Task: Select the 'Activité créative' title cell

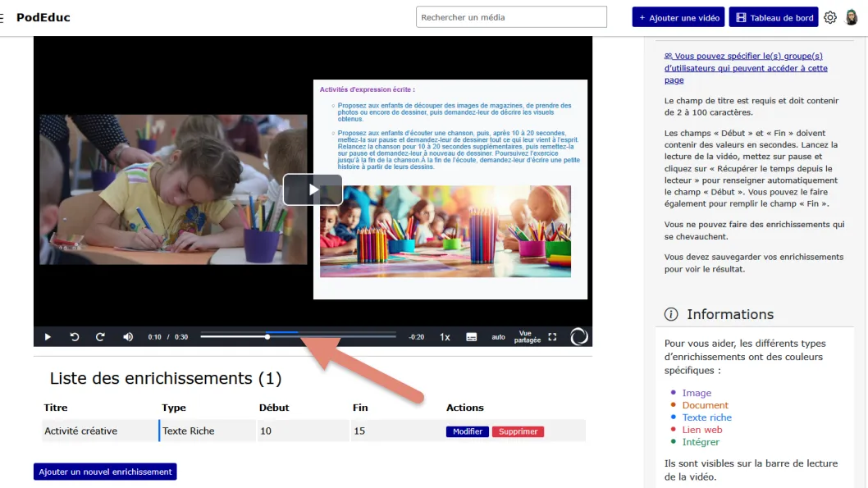Action: pyautogui.click(x=99, y=431)
